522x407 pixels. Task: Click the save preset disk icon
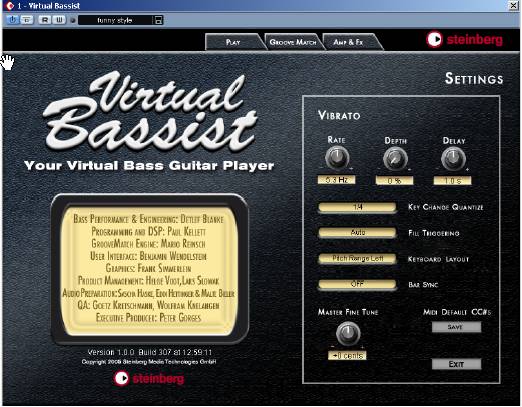[159, 20]
